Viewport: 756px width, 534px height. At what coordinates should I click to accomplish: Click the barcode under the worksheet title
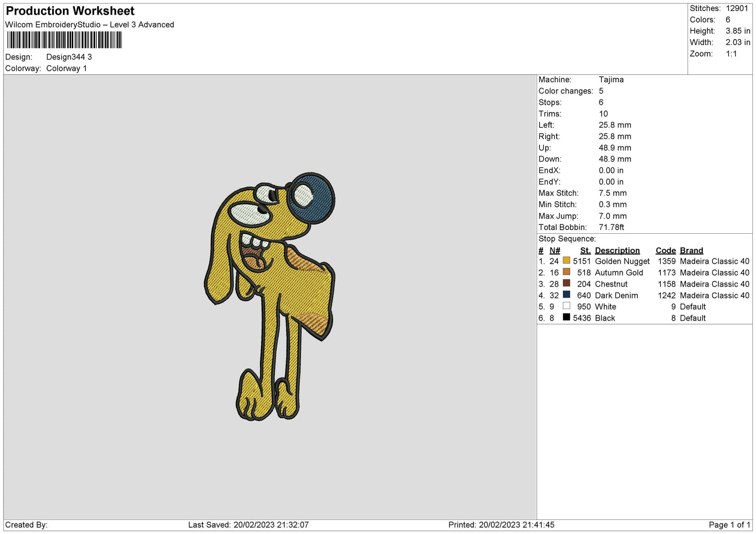64,40
